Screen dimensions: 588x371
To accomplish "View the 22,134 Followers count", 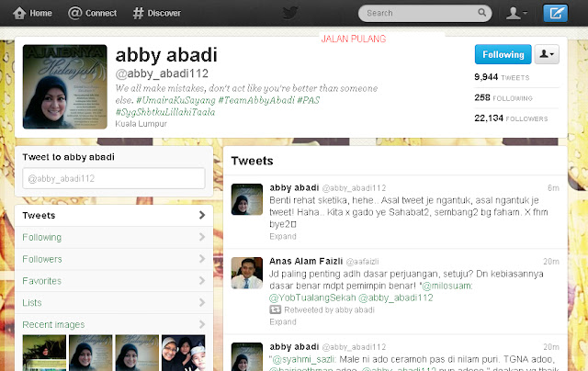I will 511,118.
